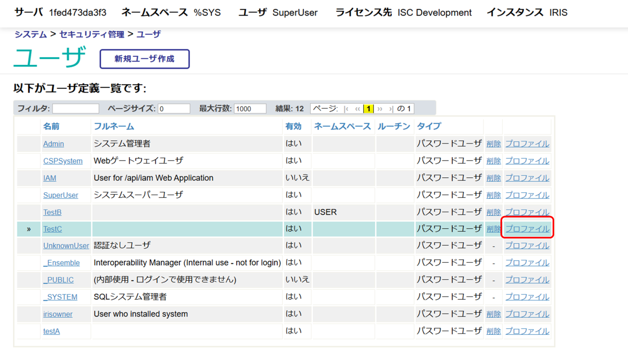Viewport: 628px width, 364px height.
Task: Click the ページサイズ input field
Action: 174,109
